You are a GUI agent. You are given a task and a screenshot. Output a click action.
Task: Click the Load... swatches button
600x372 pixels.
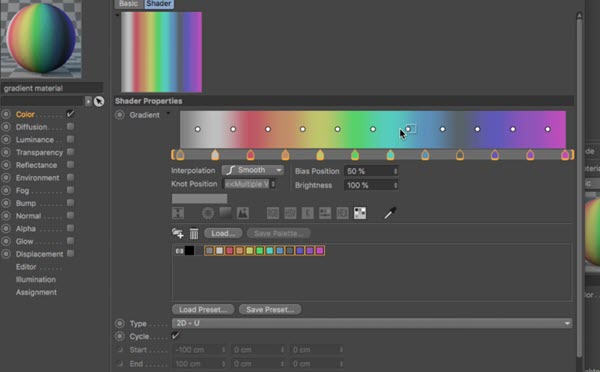click(223, 233)
